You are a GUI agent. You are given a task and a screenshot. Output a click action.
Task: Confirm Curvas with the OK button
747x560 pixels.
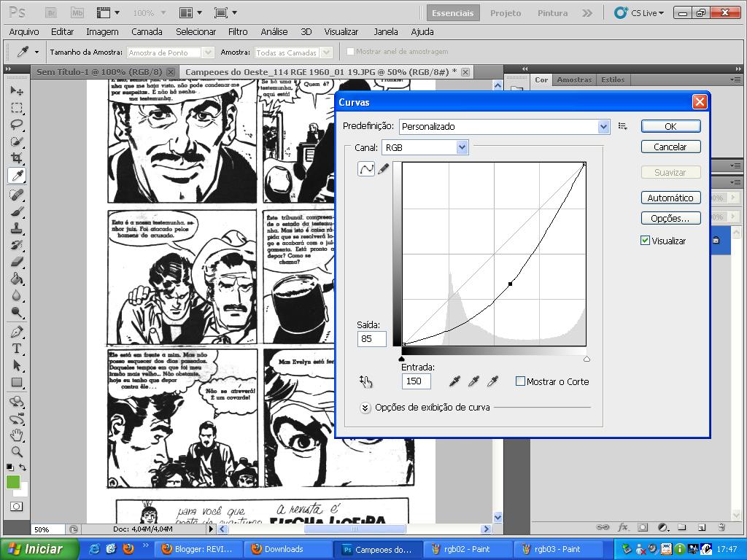click(x=670, y=126)
